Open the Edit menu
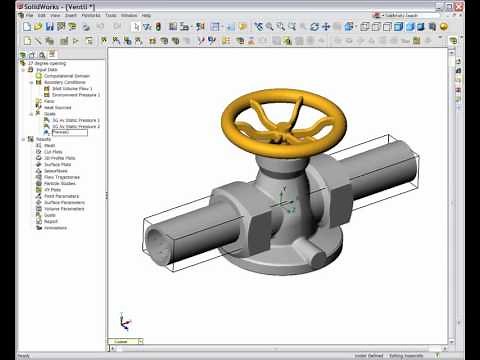The width and height of the screenshot is (480, 360). [x=42, y=15]
